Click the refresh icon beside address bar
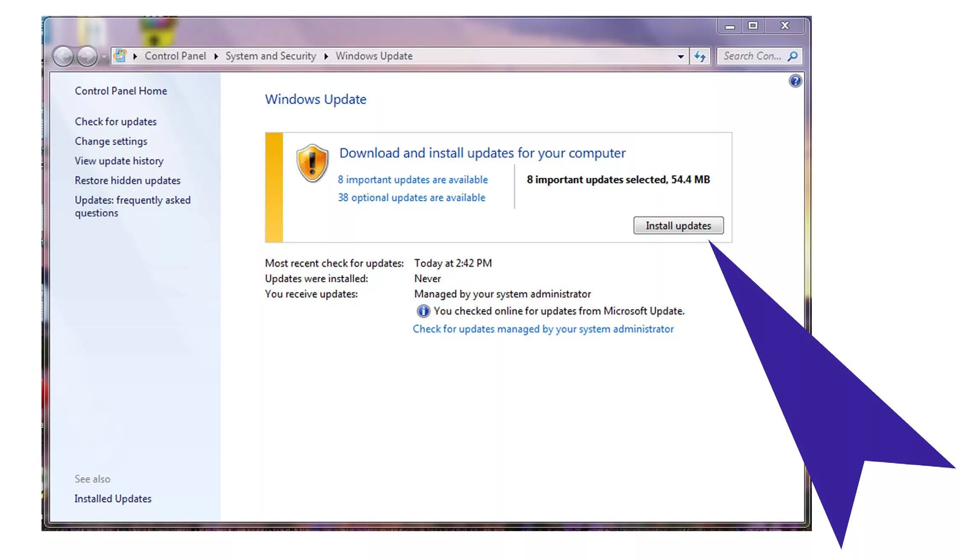 pyautogui.click(x=700, y=56)
